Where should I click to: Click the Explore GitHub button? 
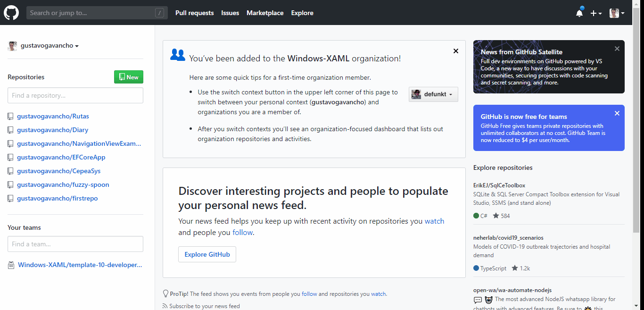(x=207, y=254)
